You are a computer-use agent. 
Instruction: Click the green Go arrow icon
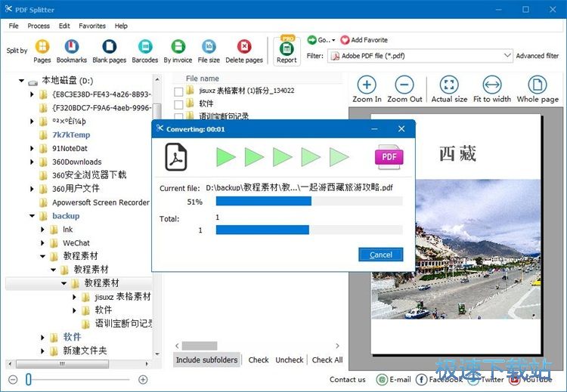click(x=311, y=40)
